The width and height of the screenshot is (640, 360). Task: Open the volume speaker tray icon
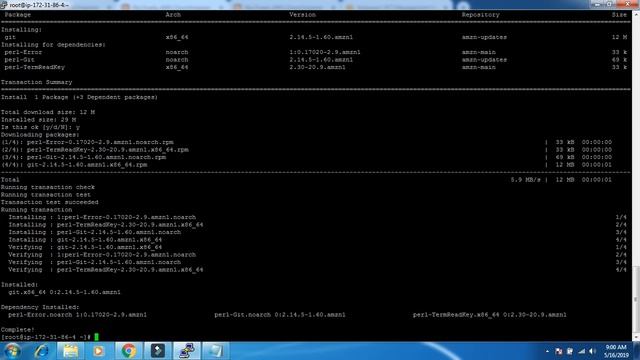click(x=592, y=351)
